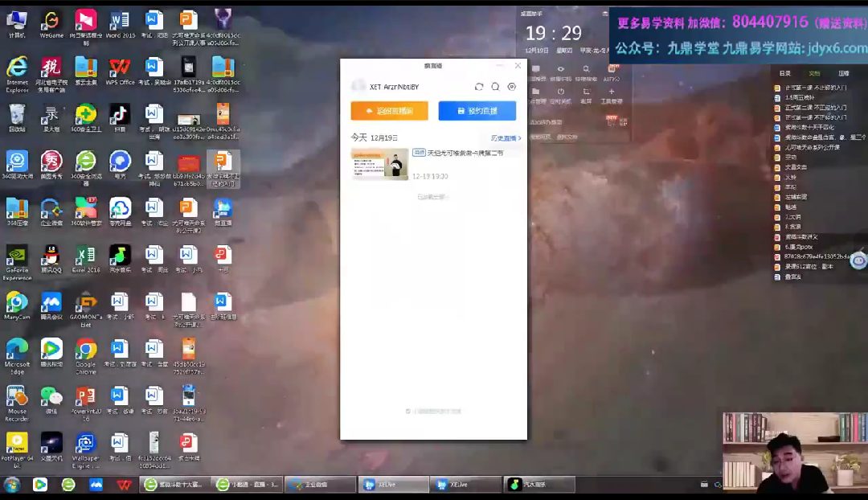Switch to the 目录 tab in file panel
The width and height of the screenshot is (868, 500).
785,73
